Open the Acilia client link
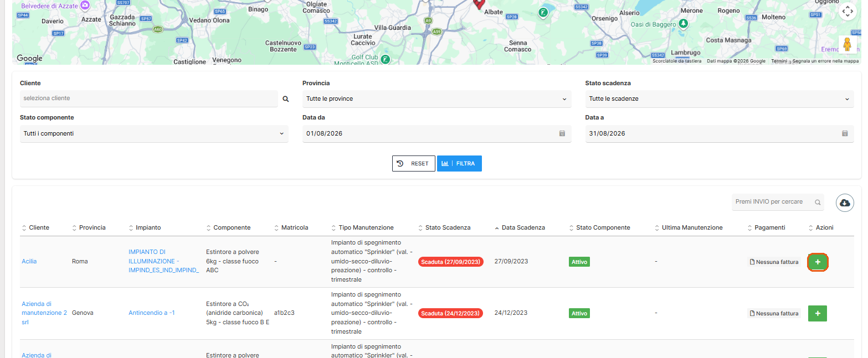 tap(29, 261)
